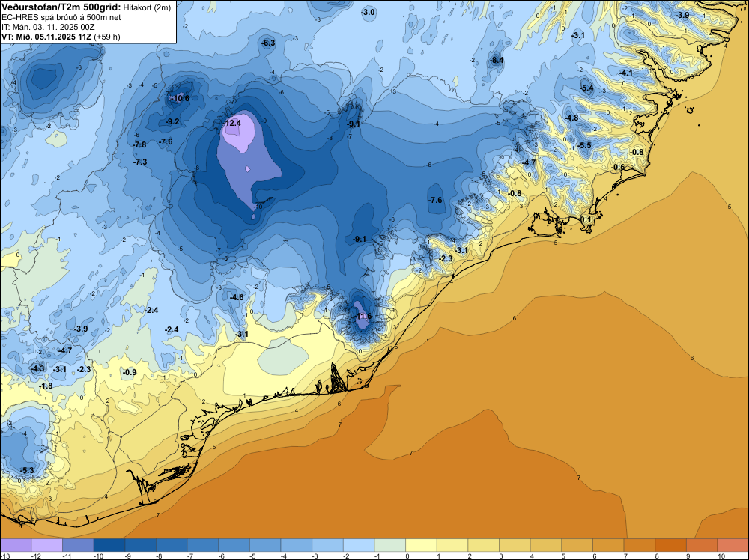
Task: Click the darkest blue swatch starting at -10
Action: coord(109,545)
